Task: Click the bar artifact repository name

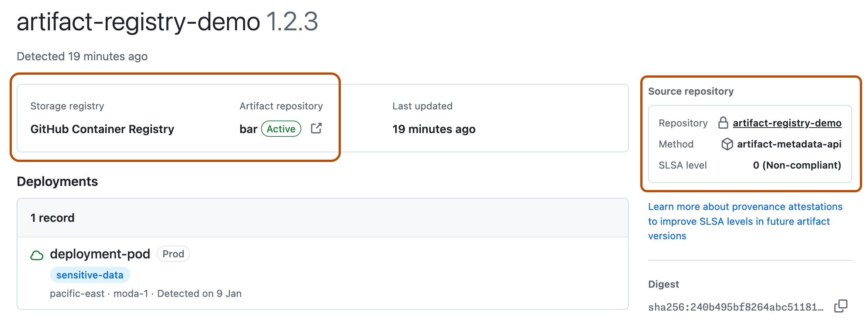Action: point(248,129)
